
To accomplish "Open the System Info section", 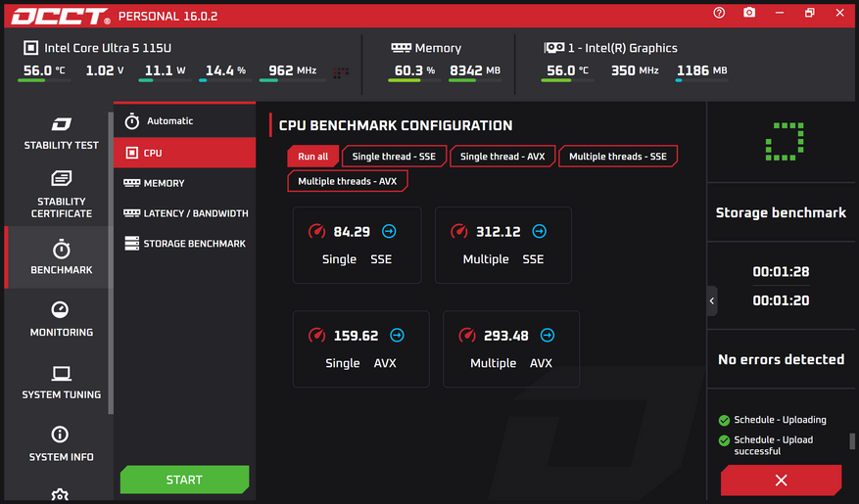I will coord(61,444).
